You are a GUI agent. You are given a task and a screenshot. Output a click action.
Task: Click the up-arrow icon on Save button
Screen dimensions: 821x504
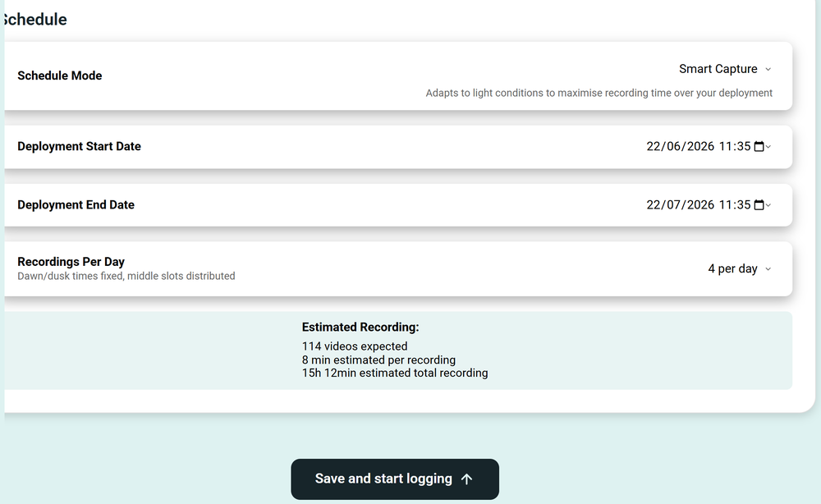(x=466, y=479)
